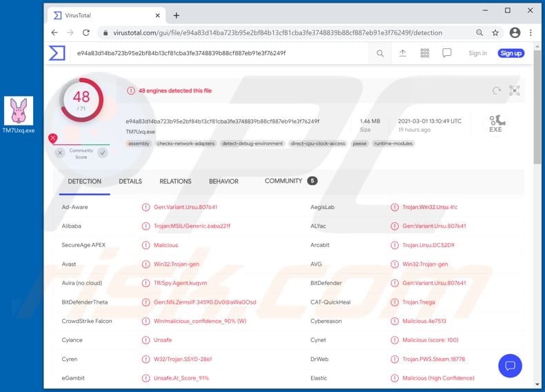Click Trojan.PWS.Steam.18778 result for DrWeb
Image resolution: width=545 pixels, height=392 pixels.
tap(433, 360)
